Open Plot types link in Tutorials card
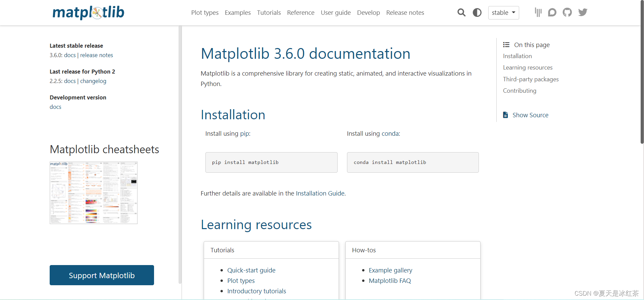Screen dimensions: 644x300 point(241,281)
